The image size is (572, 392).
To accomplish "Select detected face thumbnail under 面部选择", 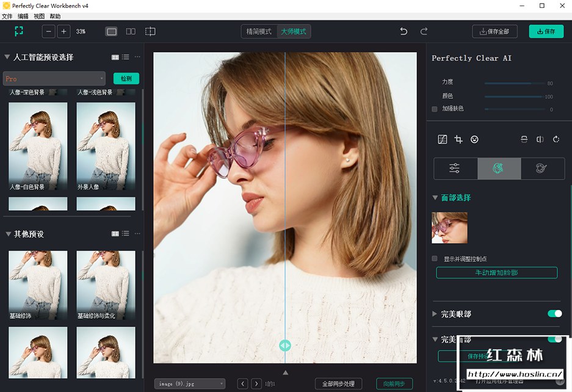I will pos(449,228).
